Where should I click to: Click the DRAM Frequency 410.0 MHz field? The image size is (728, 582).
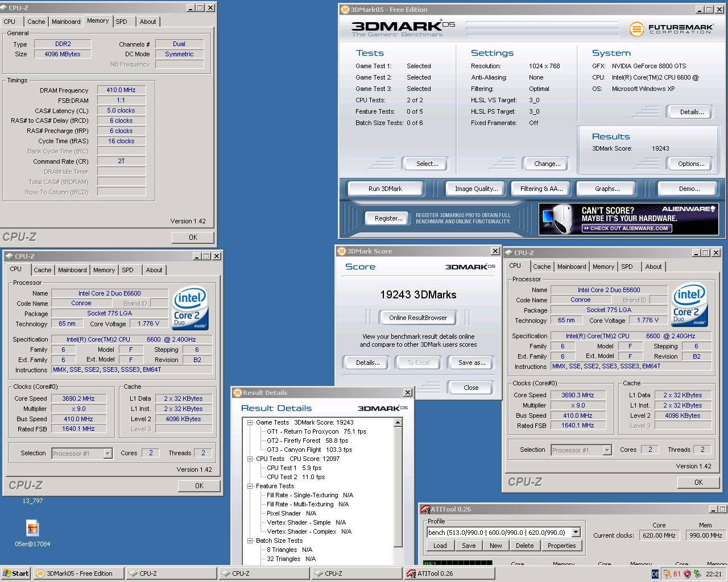[121, 90]
